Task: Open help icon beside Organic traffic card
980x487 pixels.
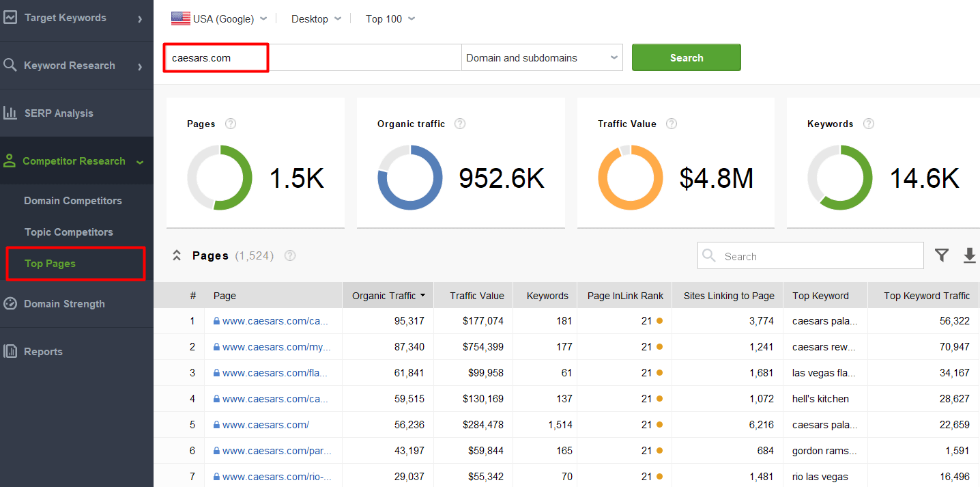Action: point(460,124)
